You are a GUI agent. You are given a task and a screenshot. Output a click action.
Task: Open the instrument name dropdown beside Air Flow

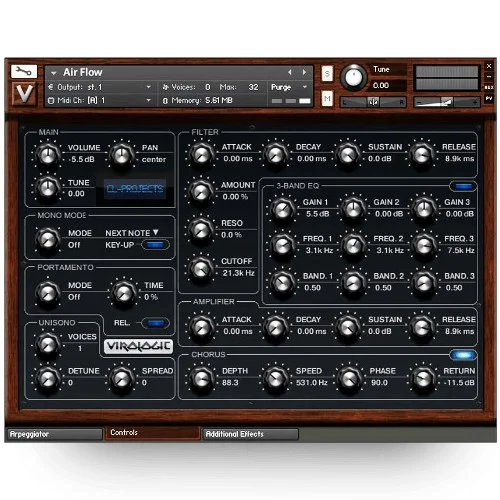53,72
